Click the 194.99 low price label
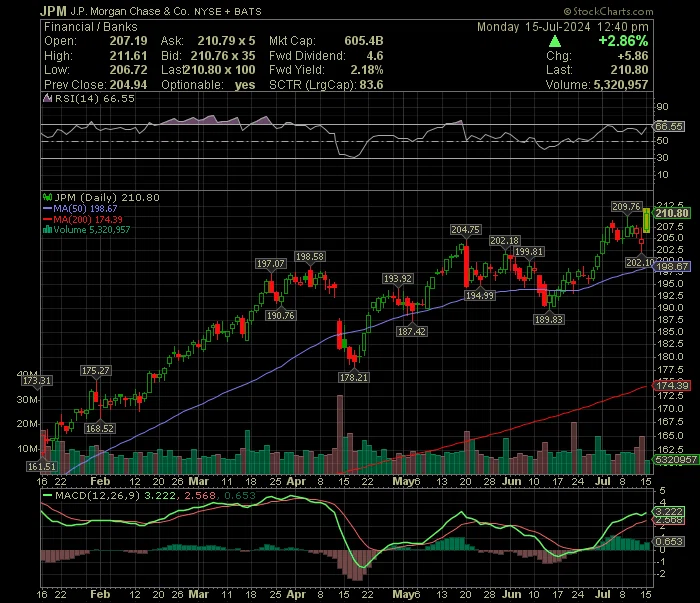The image size is (700, 603). (x=479, y=295)
